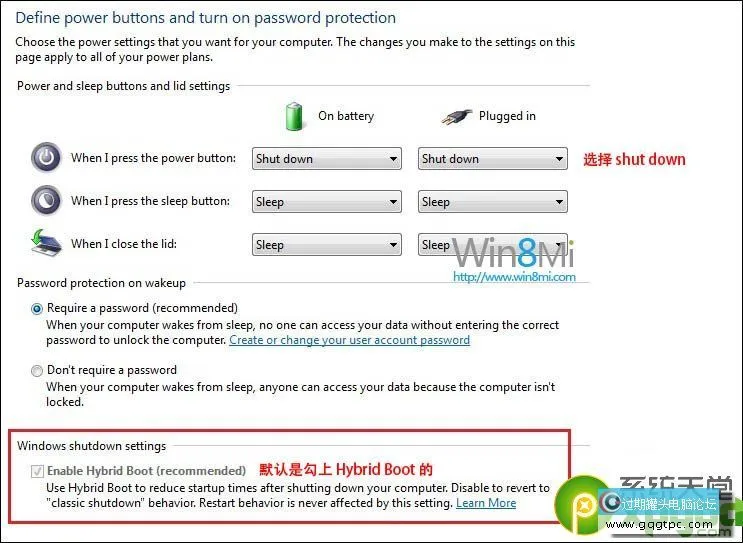Click the laptop lid close icon
This screenshot has height=543, width=743.
[46, 243]
